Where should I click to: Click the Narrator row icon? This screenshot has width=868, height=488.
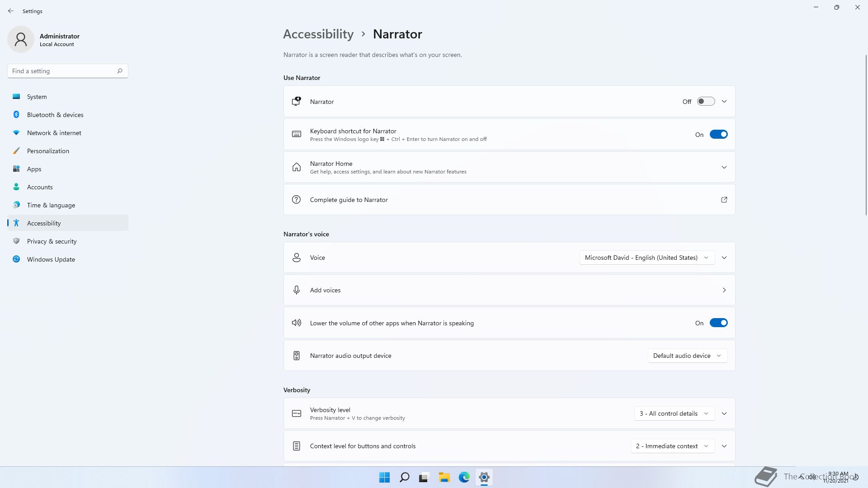(x=297, y=102)
